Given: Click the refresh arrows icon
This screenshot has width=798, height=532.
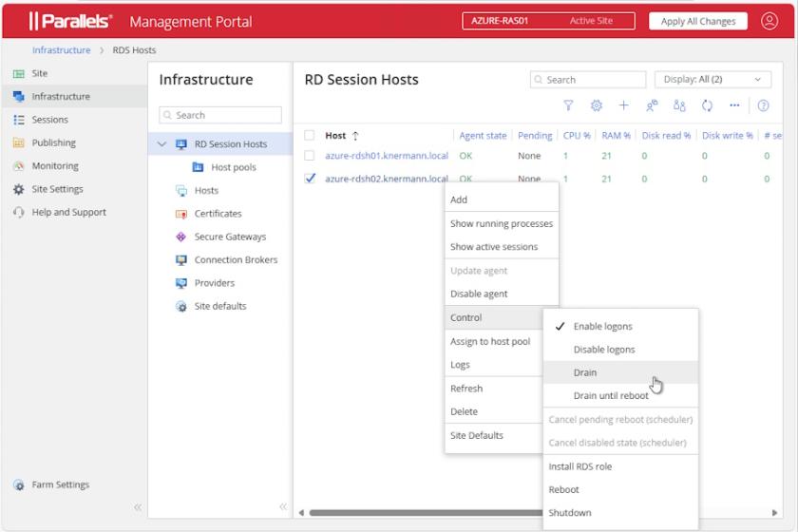Looking at the screenshot, I should click(707, 105).
